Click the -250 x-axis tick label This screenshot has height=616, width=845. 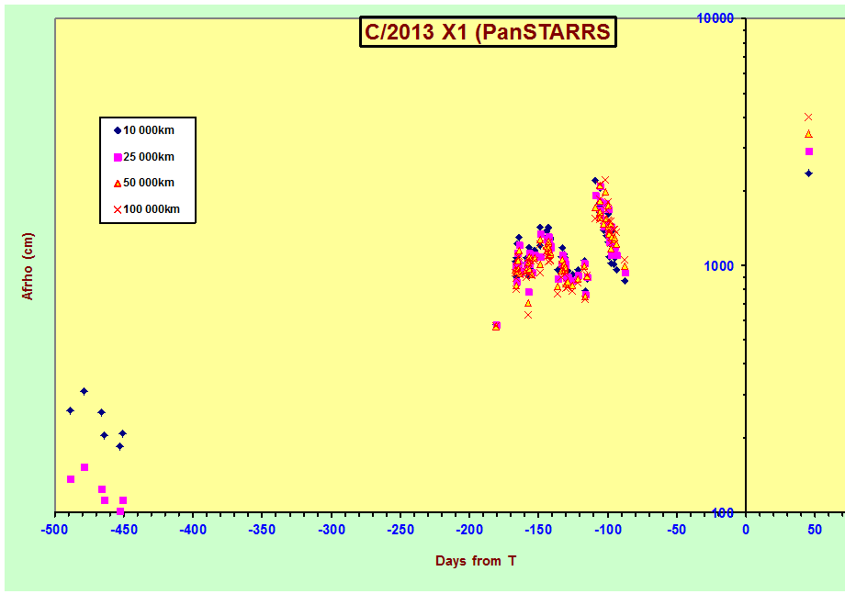click(x=400, y=530)
